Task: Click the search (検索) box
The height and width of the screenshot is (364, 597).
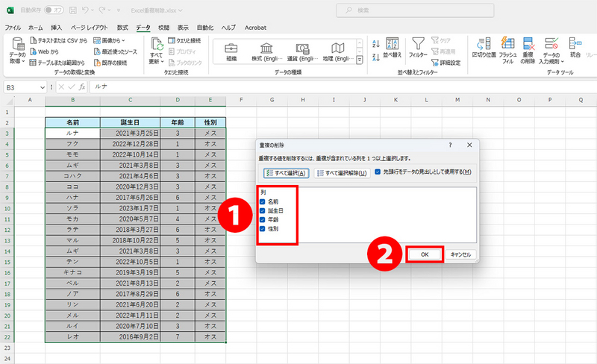Action: click(x=415, y=10)
